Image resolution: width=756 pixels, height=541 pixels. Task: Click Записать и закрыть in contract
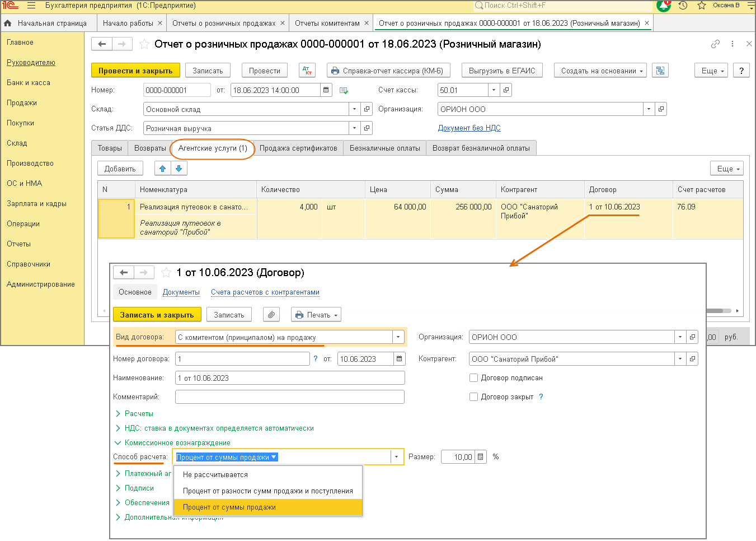tap(157, 315)
